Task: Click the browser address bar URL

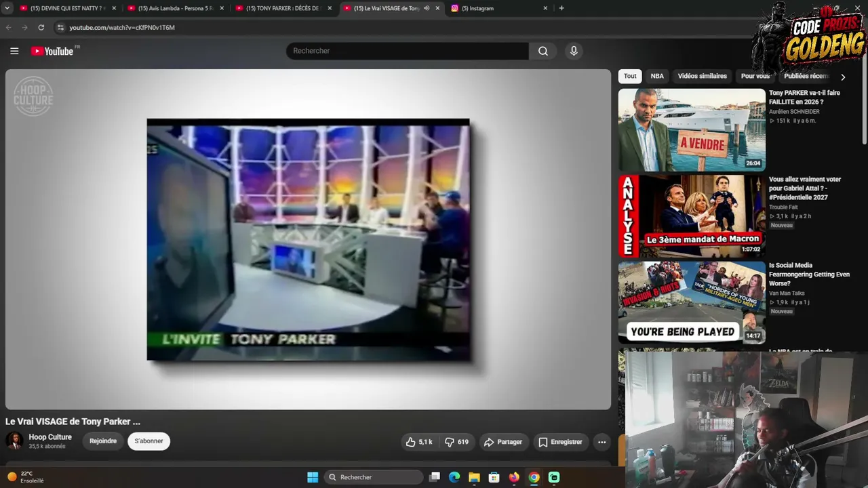Action: (122, 28)
